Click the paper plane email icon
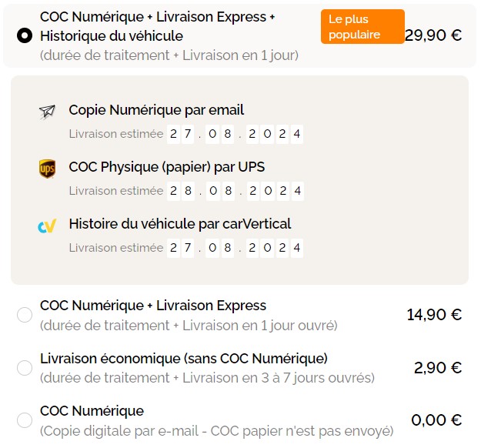This screenshot has height=448, width=481. tap(47, 112)
